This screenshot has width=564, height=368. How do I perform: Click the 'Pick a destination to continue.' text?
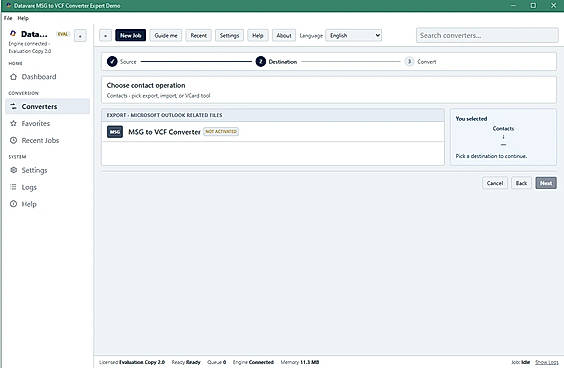pyautogui.click(x=491, y=156)
